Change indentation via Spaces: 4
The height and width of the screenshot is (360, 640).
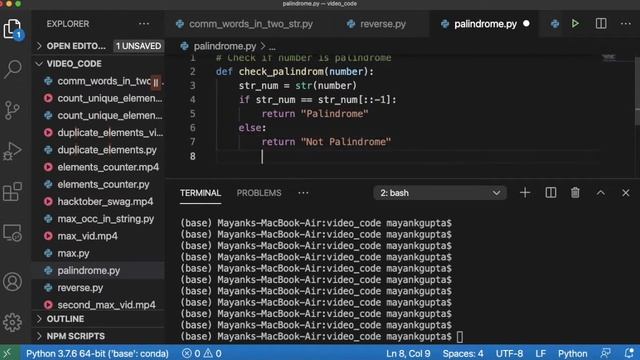[463, 353]
